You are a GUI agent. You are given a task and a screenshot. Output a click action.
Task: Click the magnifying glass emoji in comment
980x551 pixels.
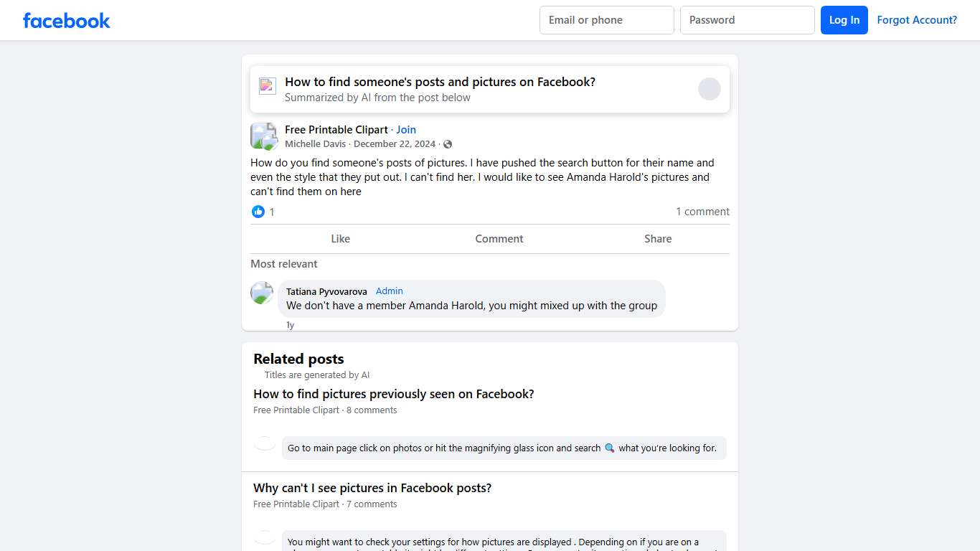point(610,448)
